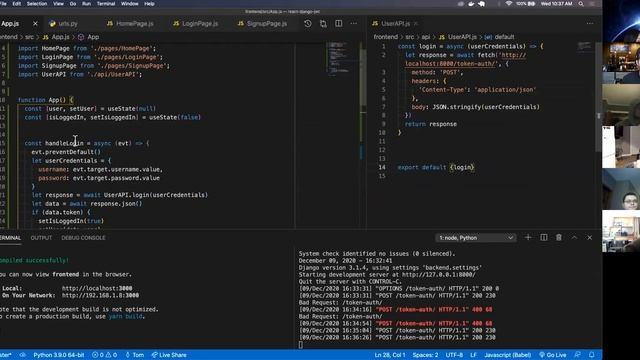Kill the terminal with the trash icon
Image resolution: width=640 pixels, height=360 pixels.
559,238
